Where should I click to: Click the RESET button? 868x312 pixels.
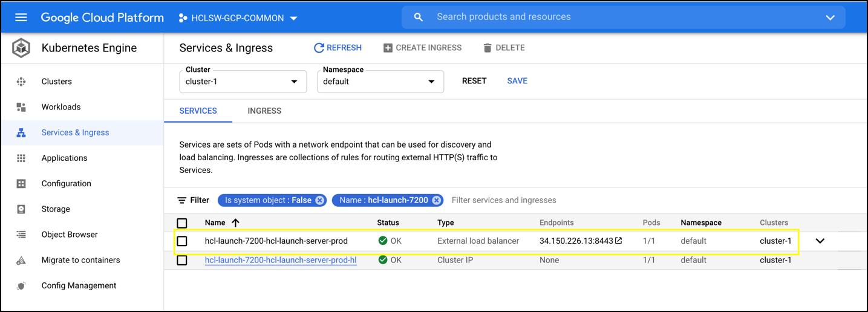(x=474, y=81)
